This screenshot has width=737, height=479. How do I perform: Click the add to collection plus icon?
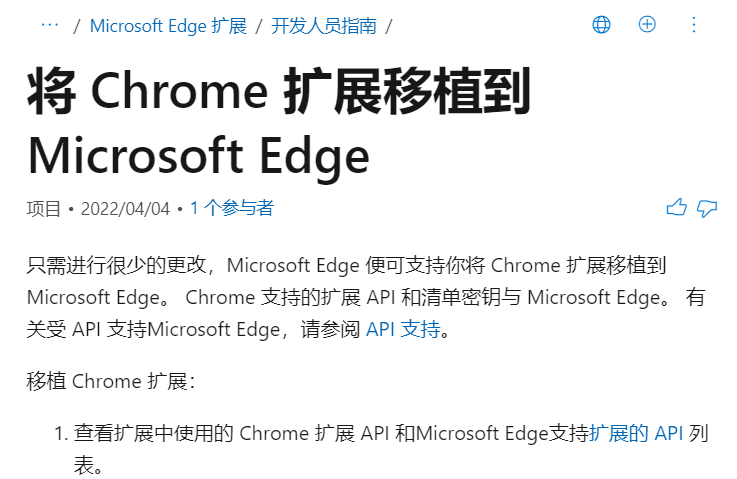[647, 24]
